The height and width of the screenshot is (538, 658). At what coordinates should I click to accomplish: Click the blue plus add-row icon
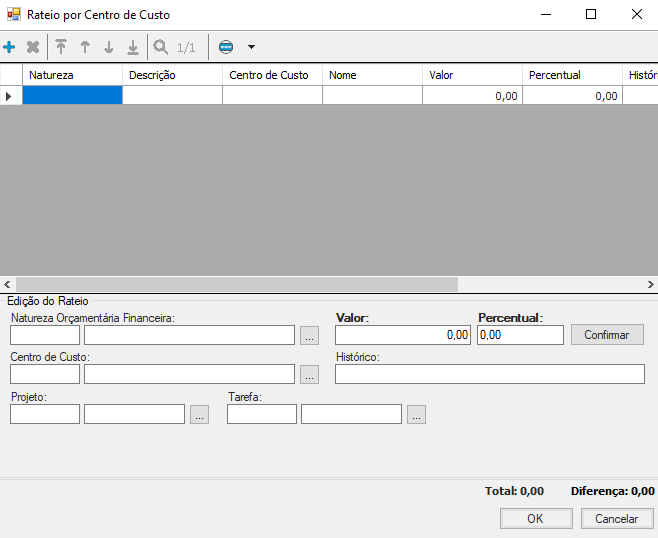(10, 47)
